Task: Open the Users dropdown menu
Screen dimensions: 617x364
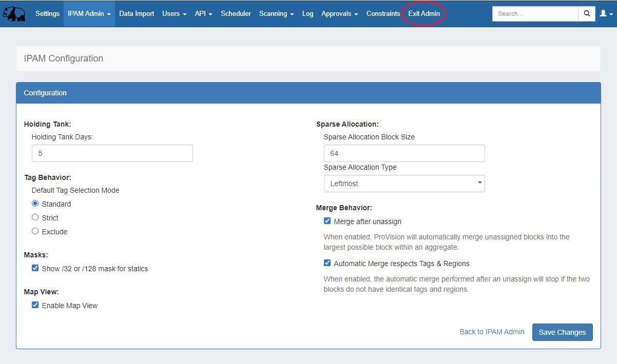Action: 174,14
